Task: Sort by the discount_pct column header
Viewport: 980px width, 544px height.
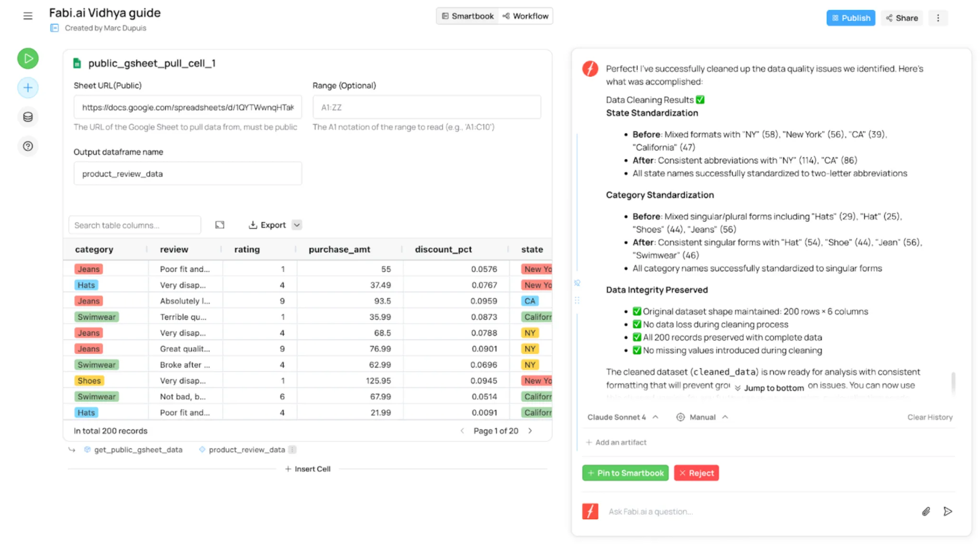Action: coord(443,249)
